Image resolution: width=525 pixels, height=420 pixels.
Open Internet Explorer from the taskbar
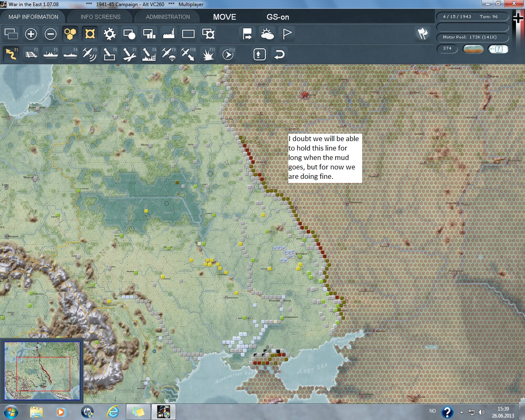pyautogui.click(x=112, y=412)
